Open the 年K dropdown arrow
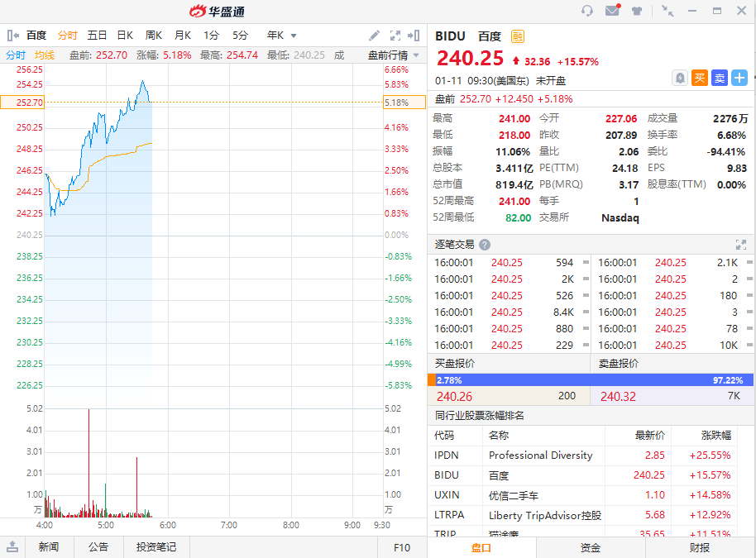756x558 pixels. tap(294, 36)
